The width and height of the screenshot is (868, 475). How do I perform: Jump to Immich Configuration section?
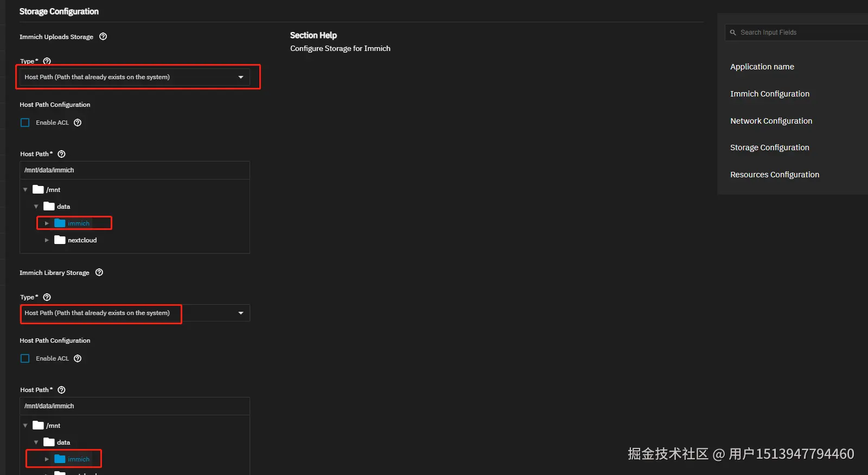770,94
